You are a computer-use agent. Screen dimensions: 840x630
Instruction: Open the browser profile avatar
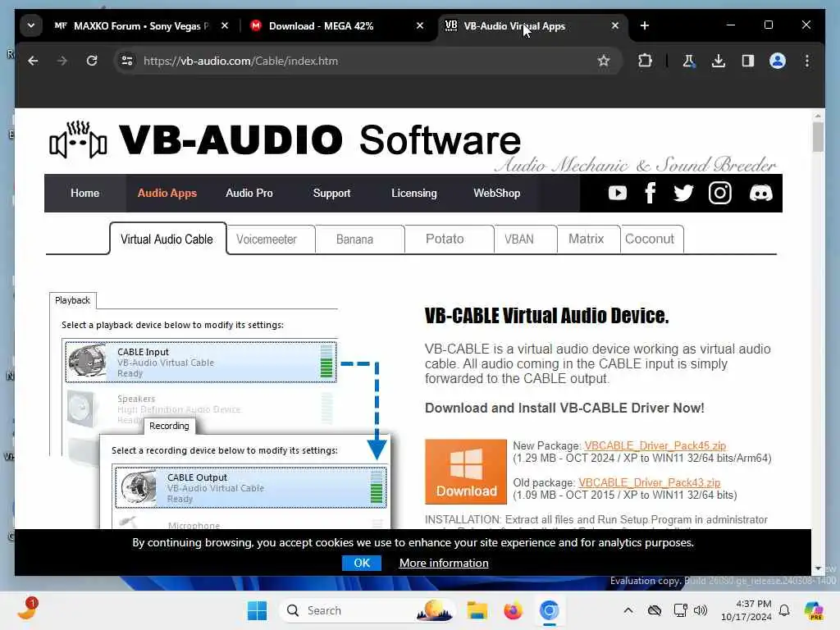coord(778,61)
